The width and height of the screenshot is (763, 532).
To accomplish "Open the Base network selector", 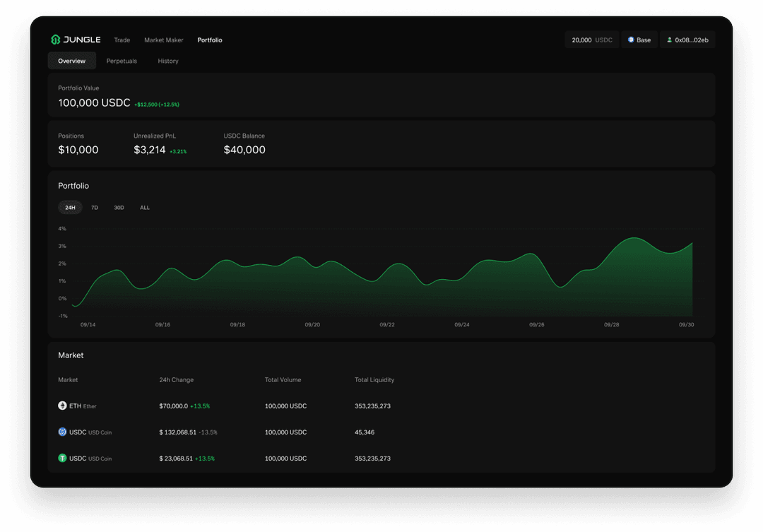I will tap(639, 40).
